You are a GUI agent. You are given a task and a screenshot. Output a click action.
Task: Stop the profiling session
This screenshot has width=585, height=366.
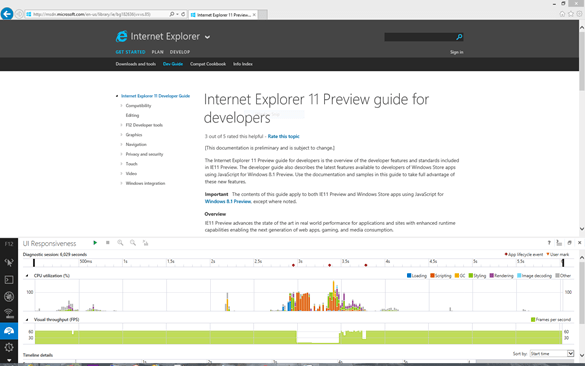pos(107,243)
